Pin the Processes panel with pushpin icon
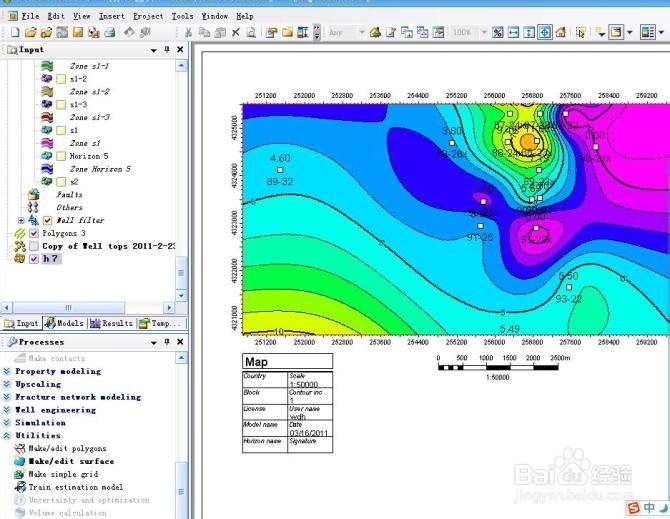This screenshot has width=670, height=519. pos(167,342)
